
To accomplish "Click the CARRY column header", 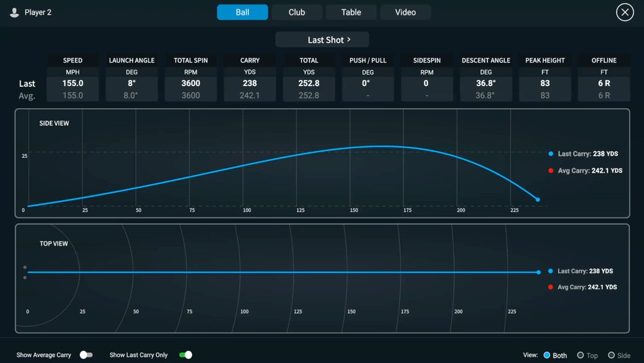I will 250,61.
